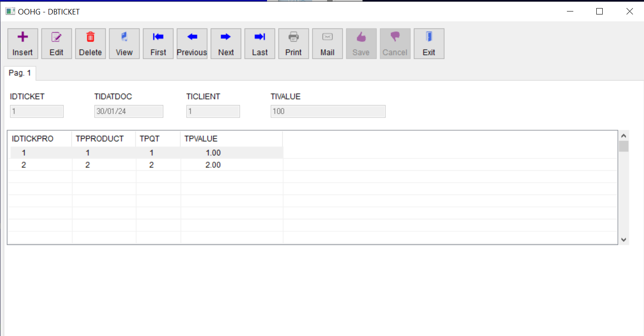Click TPPRODUCT cell in second grid row
Viewport: 644px width, 336px height.
point(104,165)
